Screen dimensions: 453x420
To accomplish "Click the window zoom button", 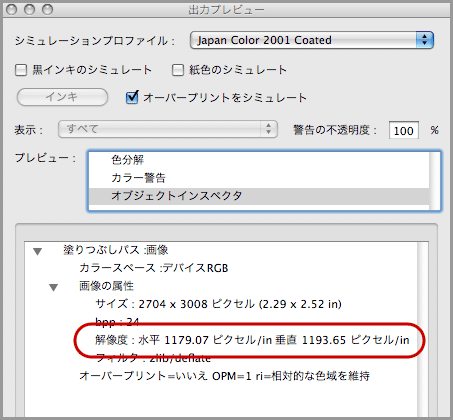I will [x=47, y=10].
